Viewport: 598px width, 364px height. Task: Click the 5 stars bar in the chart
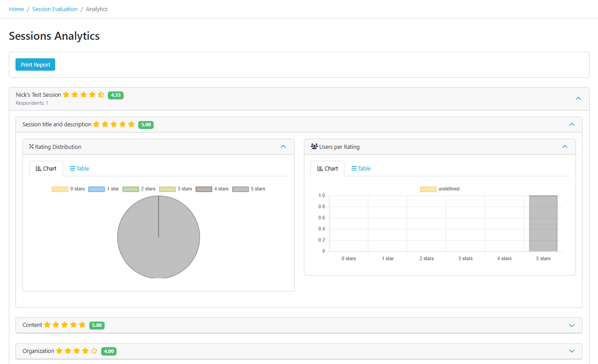coord(543,224)
